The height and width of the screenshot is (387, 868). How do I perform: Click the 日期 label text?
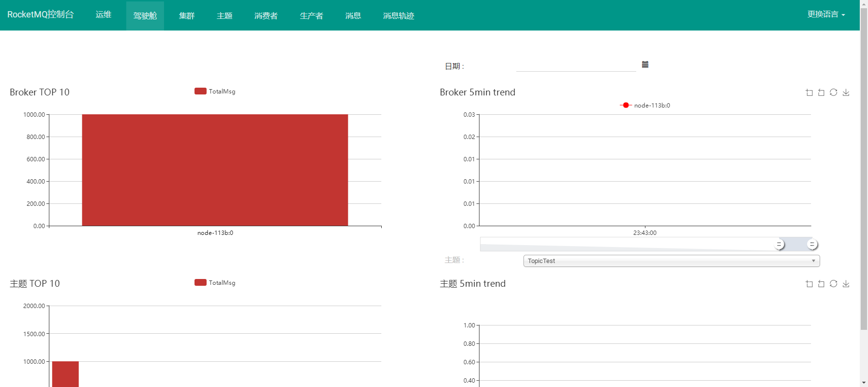pyautogui.click(x=454, y=66)
